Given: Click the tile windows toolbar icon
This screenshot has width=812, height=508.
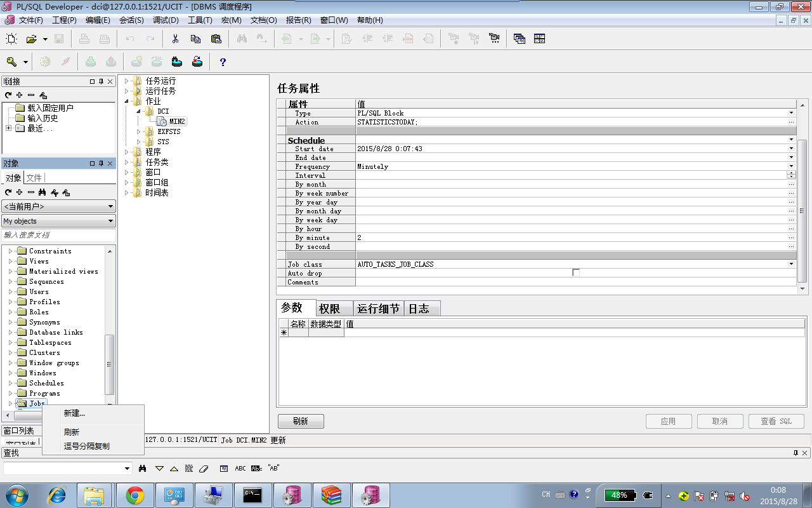Looking at the screenshot, I should coord(540,39).
